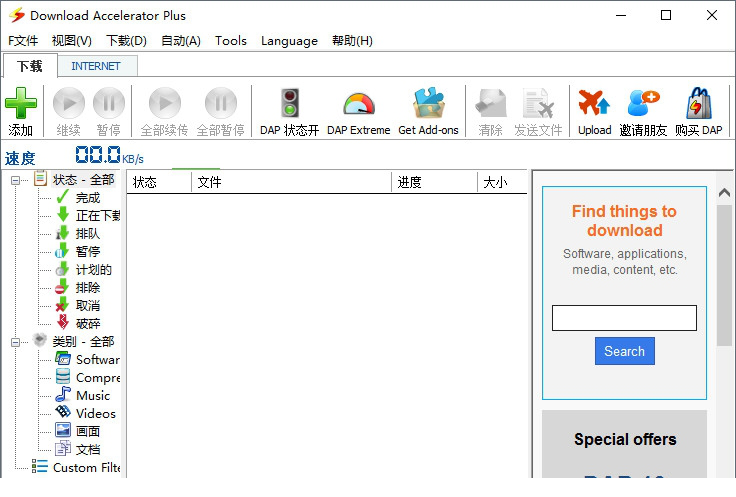The image size is (736, 497).
Task: Switch to the INTERNET tab
Action: (96, 66)
